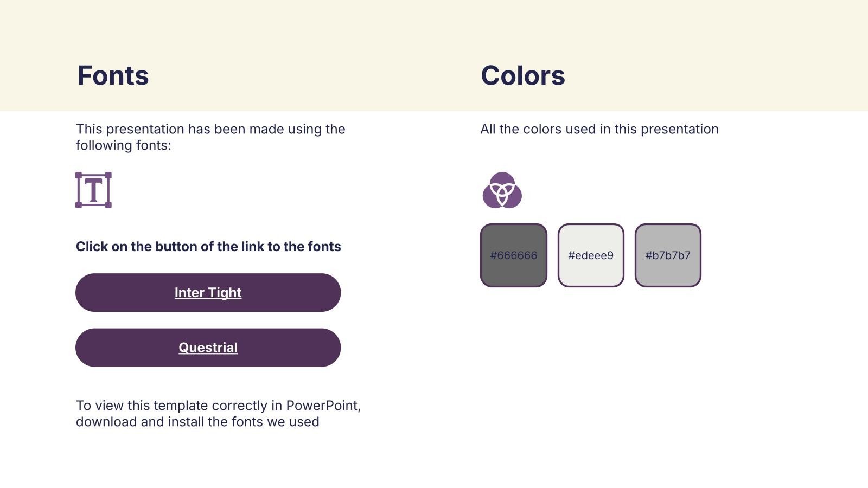Click the 'Fonts' heading

113,75
